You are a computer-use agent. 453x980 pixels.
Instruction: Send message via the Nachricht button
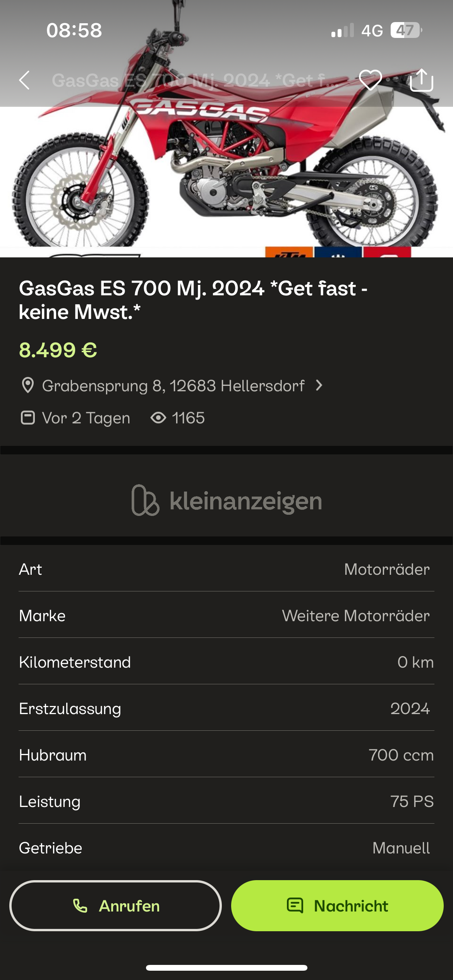pos(337,906)
